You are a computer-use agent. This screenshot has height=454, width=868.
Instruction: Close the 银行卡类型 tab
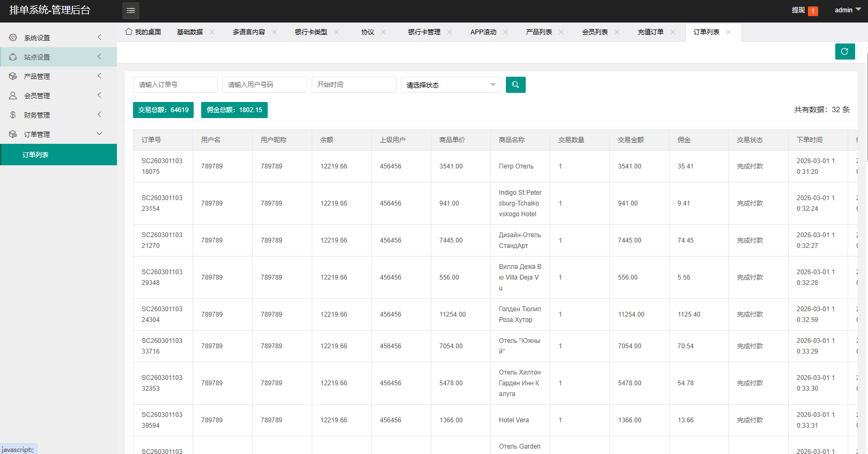point(336,32)
